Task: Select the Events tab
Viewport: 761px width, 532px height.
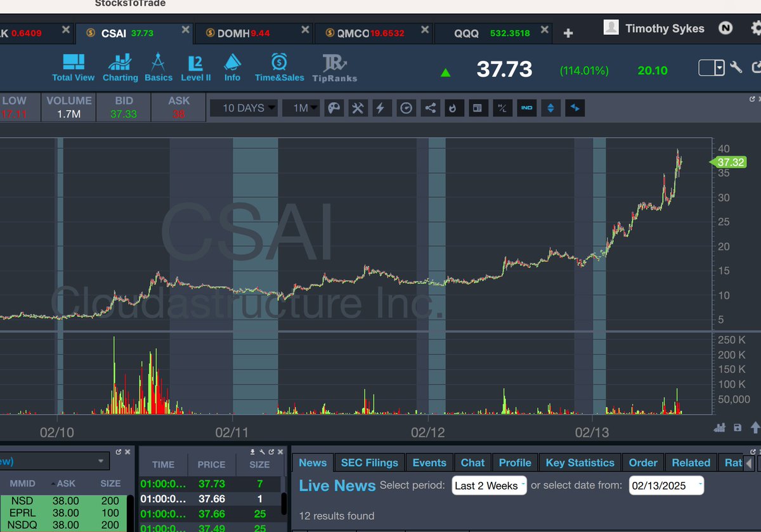Action: tap(429, 463)
